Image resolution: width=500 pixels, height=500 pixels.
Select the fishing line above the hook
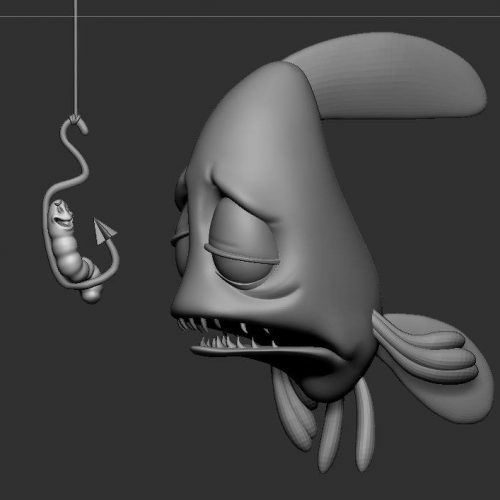(76, 57)
